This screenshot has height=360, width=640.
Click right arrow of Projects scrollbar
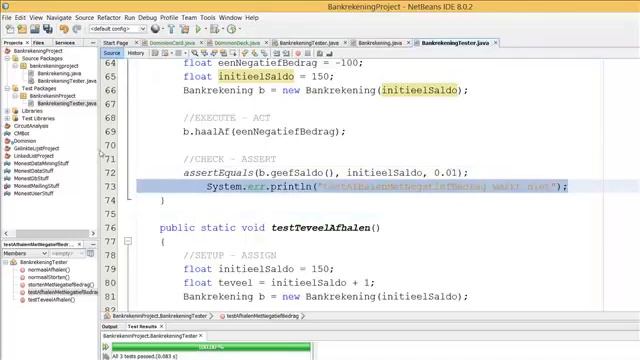pyautogui.click(x=93, y=233)
